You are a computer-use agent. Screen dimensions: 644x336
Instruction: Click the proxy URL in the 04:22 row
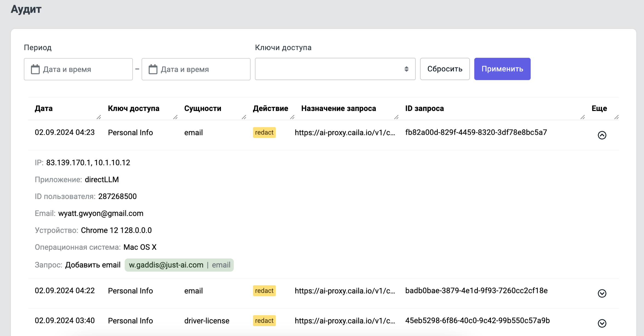click(345, 291)
